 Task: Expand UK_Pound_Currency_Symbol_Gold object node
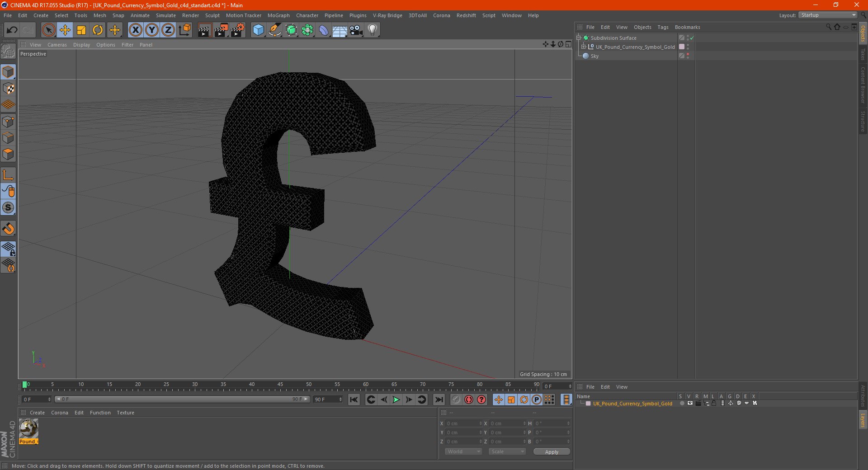point(584,47)
